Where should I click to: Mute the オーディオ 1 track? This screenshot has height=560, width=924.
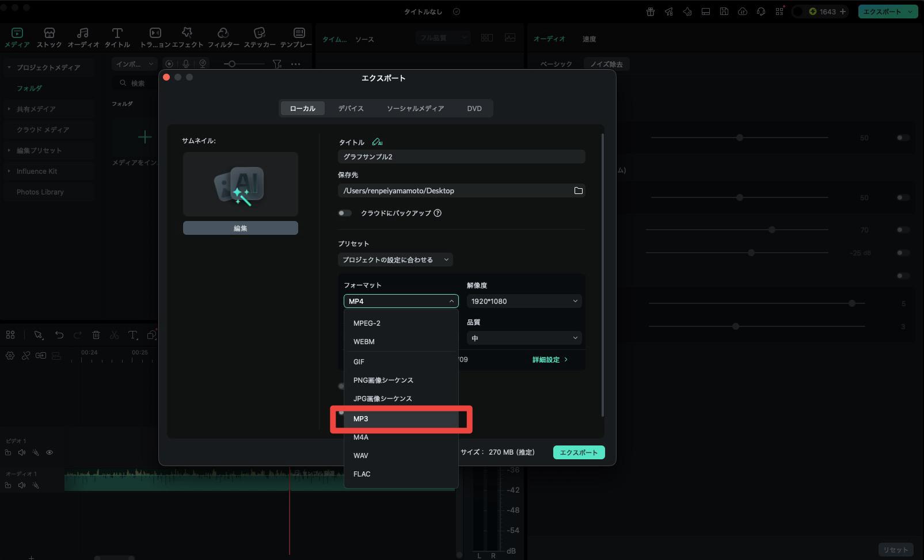coord(22,485)
